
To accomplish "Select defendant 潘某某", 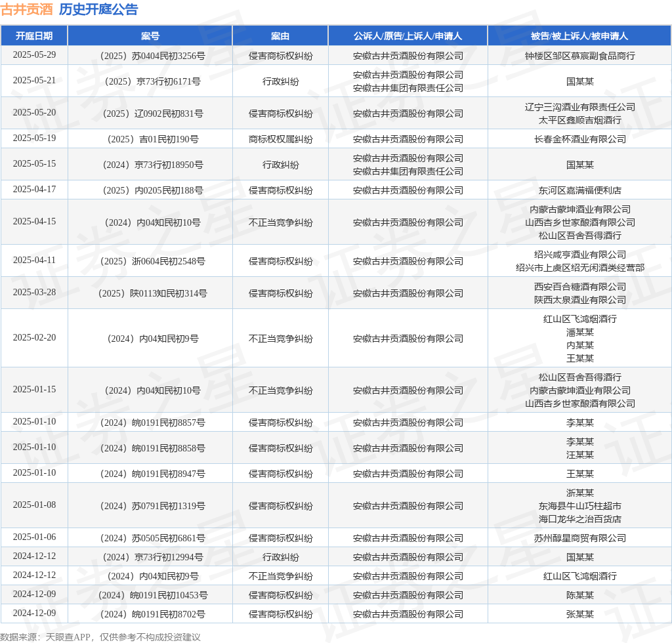I will point(580,333).
